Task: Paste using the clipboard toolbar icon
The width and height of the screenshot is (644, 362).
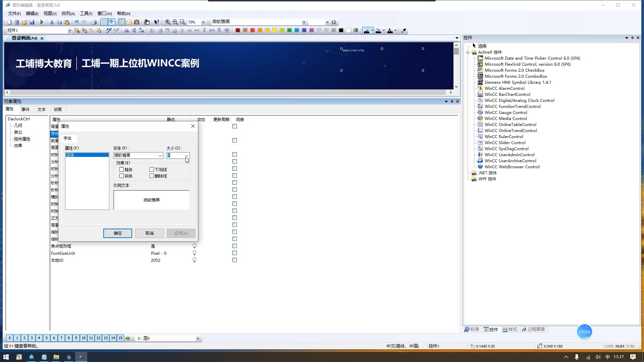Action: coord(67,22)
